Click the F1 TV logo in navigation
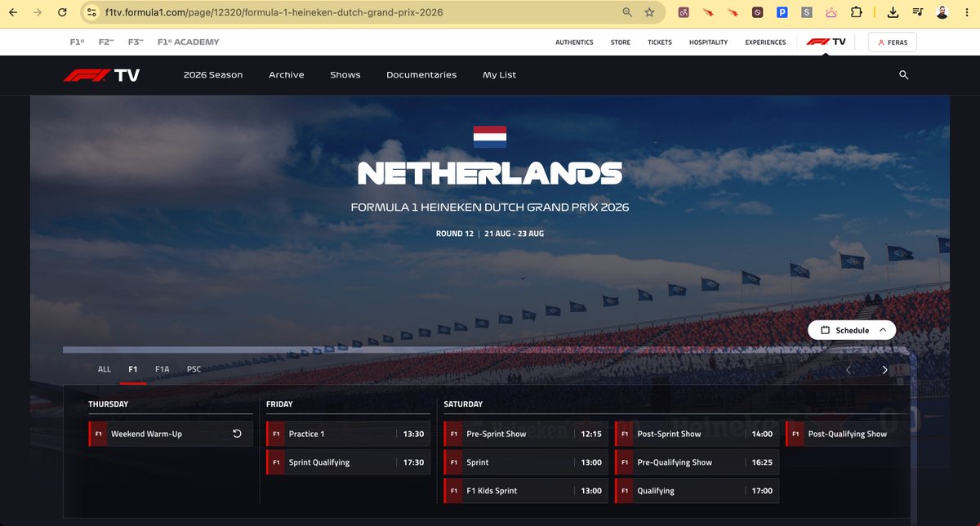This screenshot has width=980, height=526. click(102, 75)
